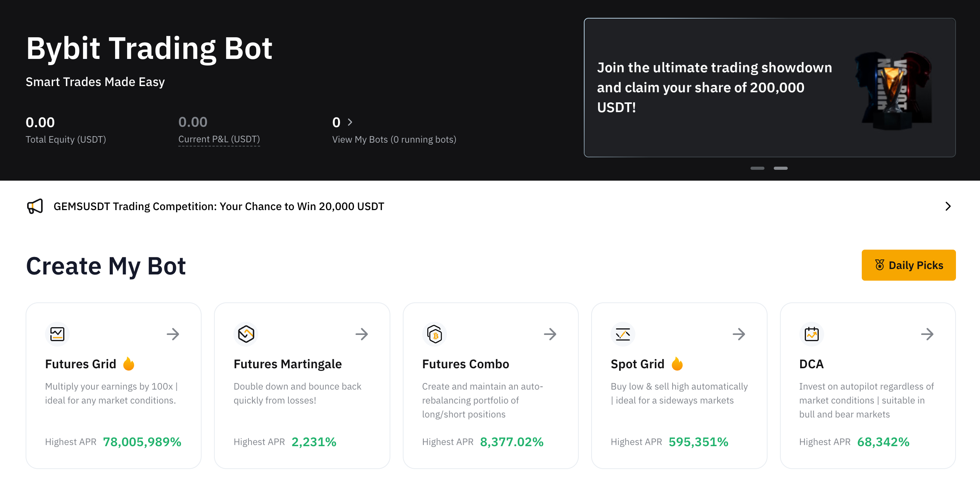Click the Spot Grid flame icon
Image resolution: width=980 pixels, height=483 pixels.
tap(677, 364)
